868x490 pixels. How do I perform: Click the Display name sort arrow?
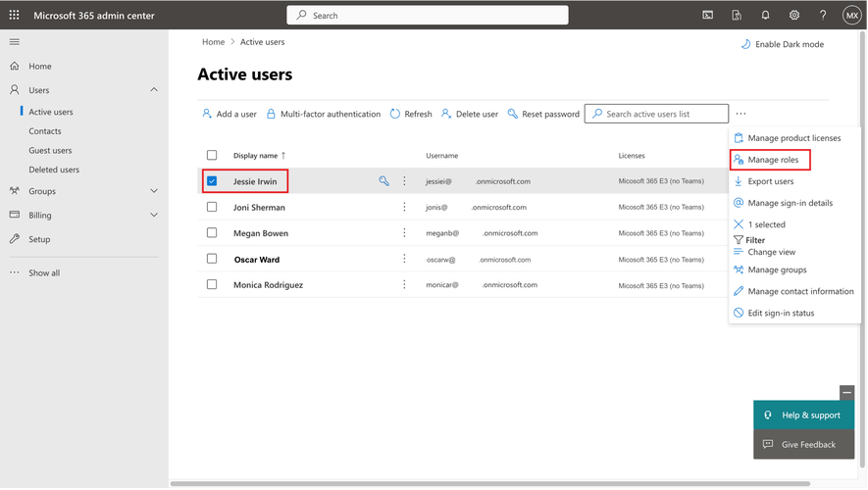(283, 156)
